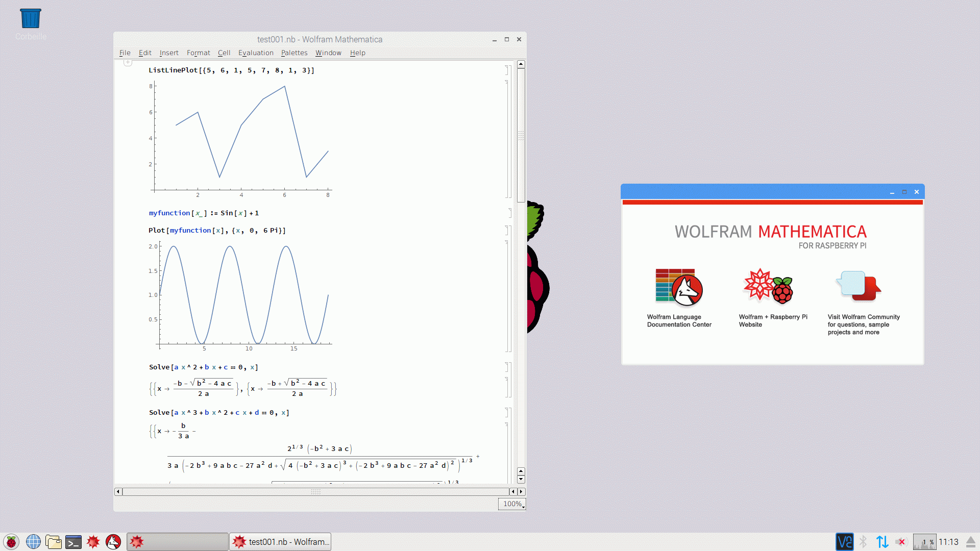The image size is (980, 551).
Task: Select the ListLinePlot input cell bracket
Action: 508,70
